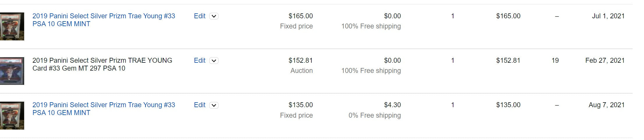Click the Aug 7, 2021 date

click(x=606, y=105)
